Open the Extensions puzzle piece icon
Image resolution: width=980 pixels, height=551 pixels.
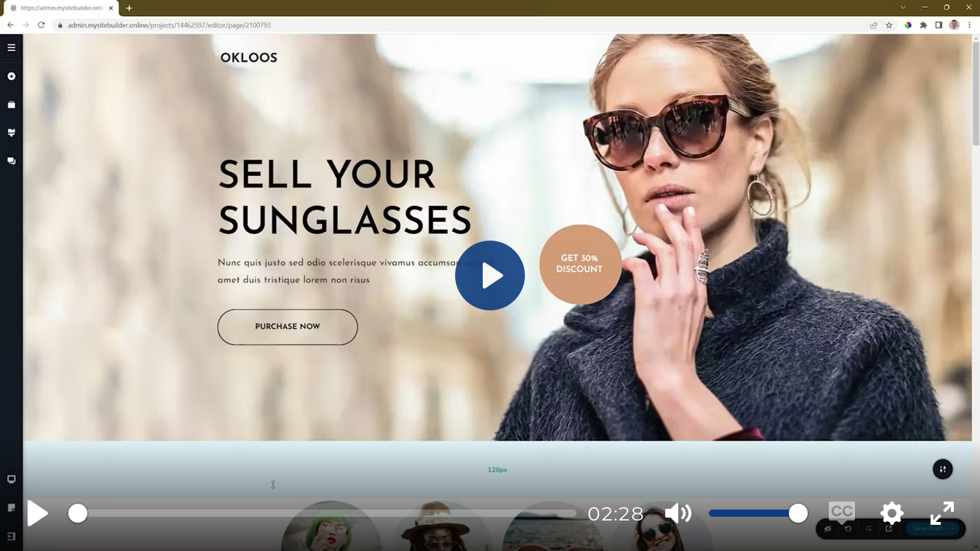[x=923, y=25]
